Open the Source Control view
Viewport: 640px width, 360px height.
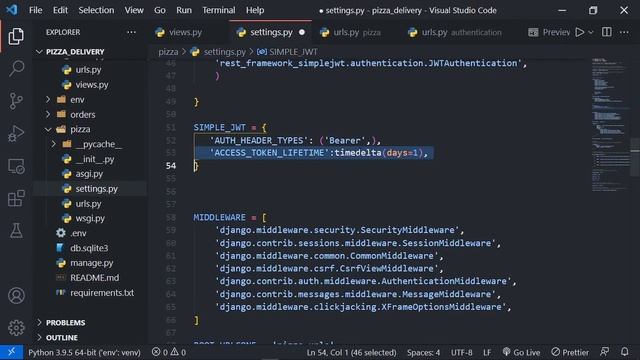16,101
